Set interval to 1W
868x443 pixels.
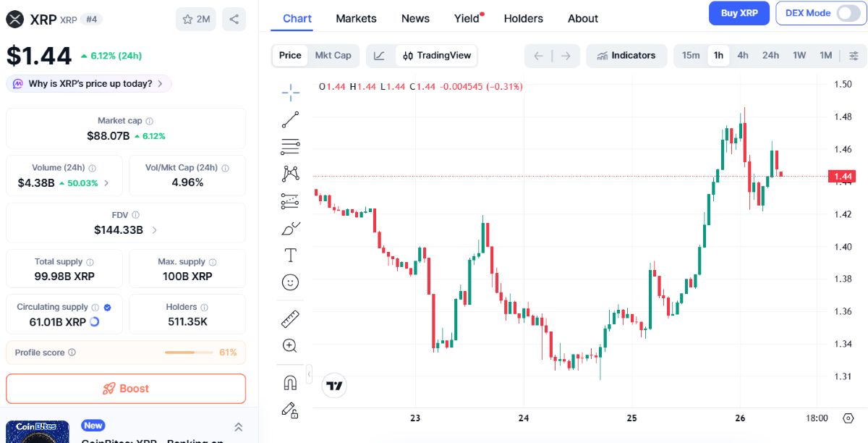pos(799,56)
